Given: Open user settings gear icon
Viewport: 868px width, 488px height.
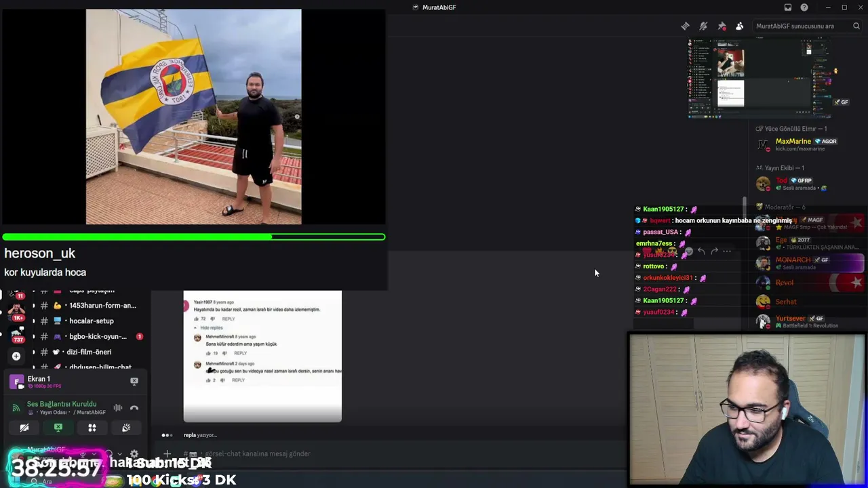Looking at the screenshot, I should tap(134, 454).
